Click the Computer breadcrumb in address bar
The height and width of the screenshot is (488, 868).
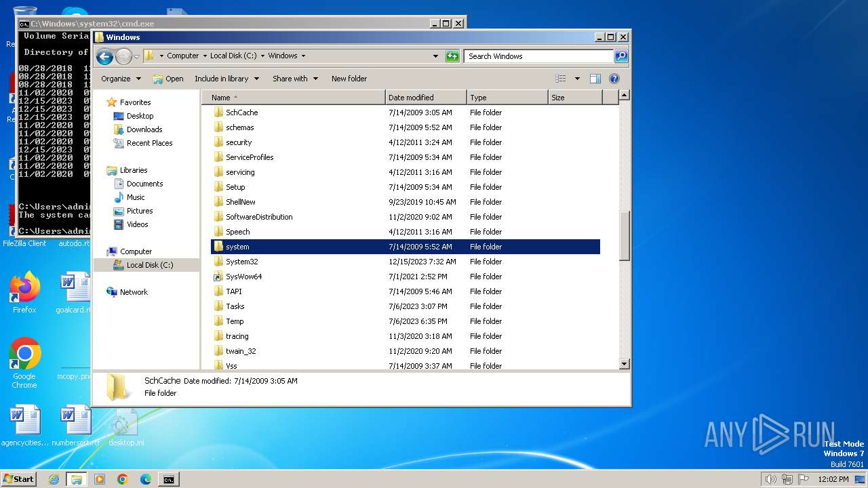(x=183, y=56)
